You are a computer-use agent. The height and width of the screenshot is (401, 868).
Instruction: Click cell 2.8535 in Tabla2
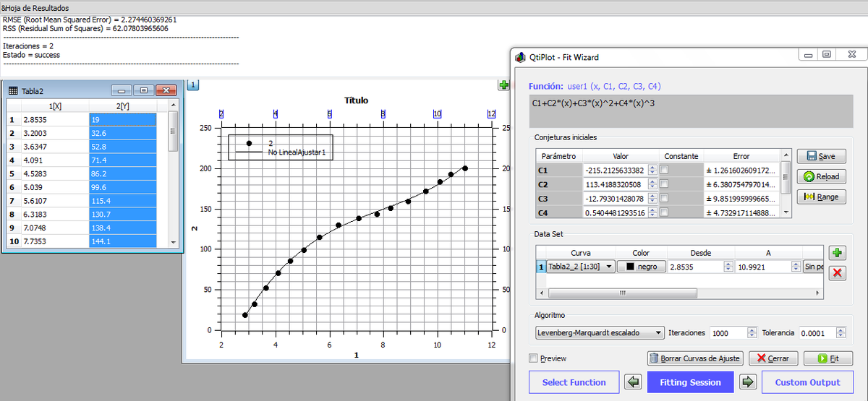click(x=55, y=119)
